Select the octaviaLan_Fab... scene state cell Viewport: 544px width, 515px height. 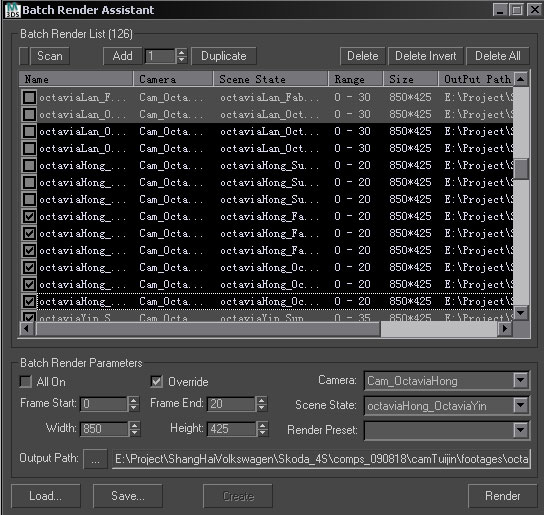point(270,98)
